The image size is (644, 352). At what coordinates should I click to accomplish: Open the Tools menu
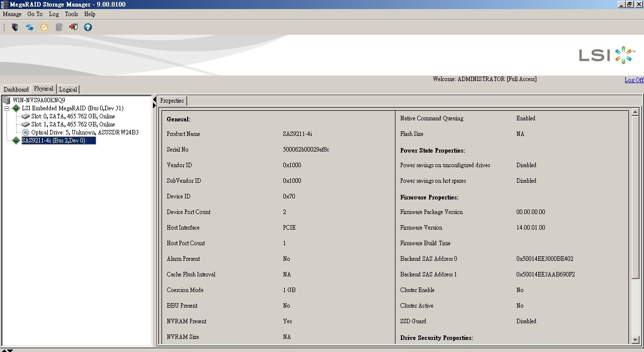point(71,14)
